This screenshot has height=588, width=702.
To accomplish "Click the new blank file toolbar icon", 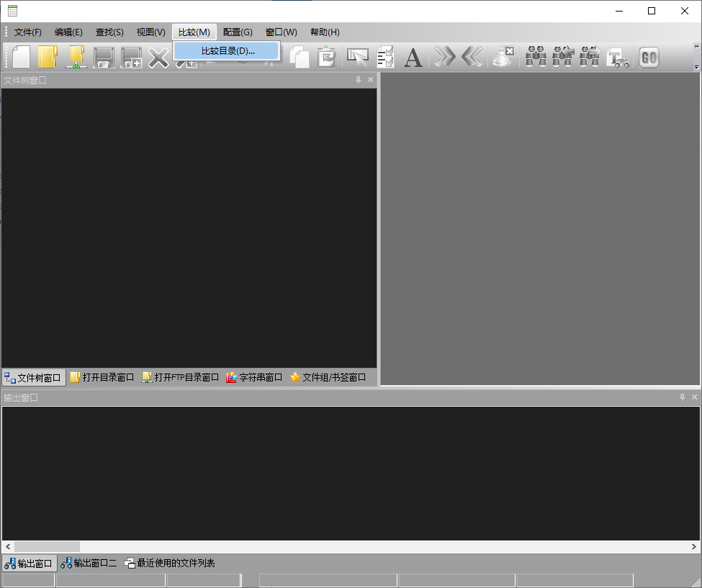I will [x=21, y=57].
